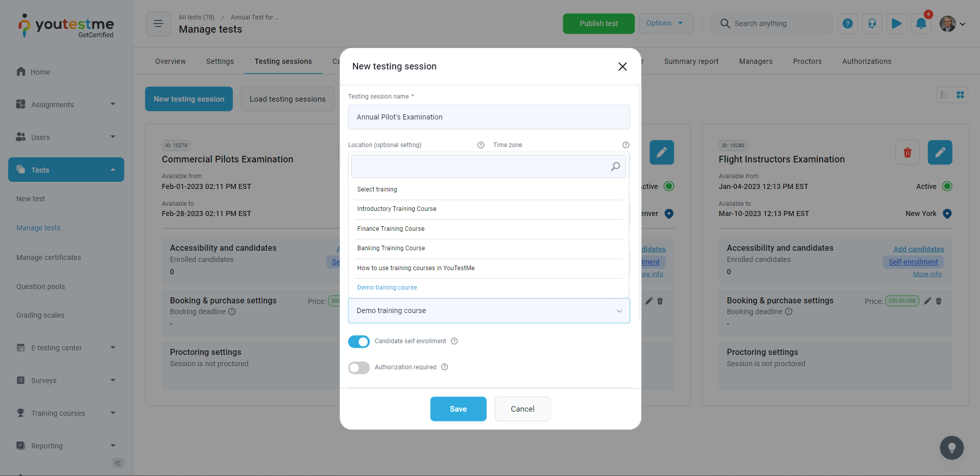Click the notification bell icon
Viewport: 980px width, 476px height.
(921, 23)
